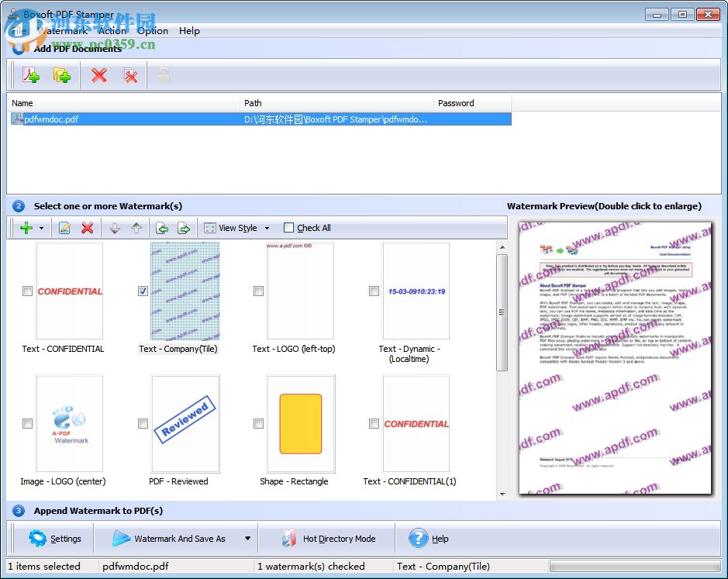Viewport: 728px width, 579px height.
Task: Sort by the Name column header
Action: click(x=123, y=103)
